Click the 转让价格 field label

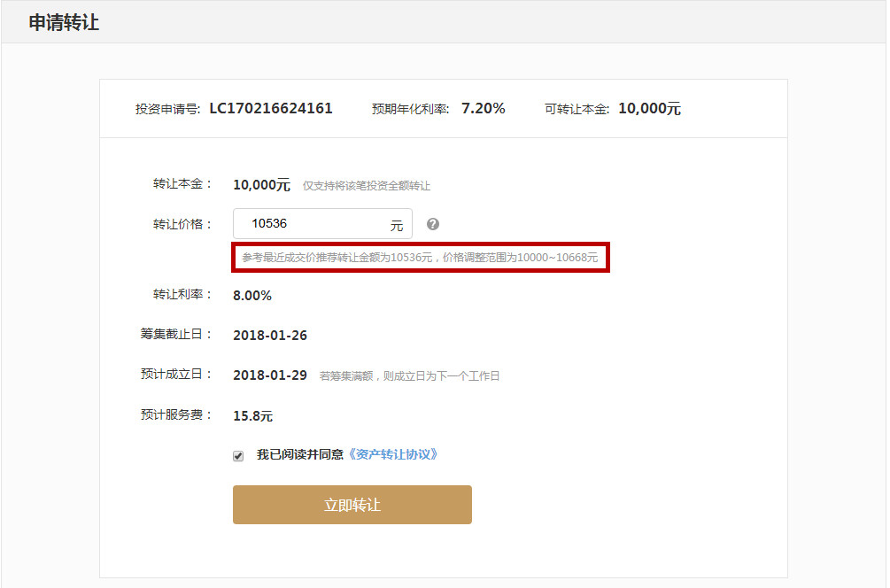pos(182,224)
